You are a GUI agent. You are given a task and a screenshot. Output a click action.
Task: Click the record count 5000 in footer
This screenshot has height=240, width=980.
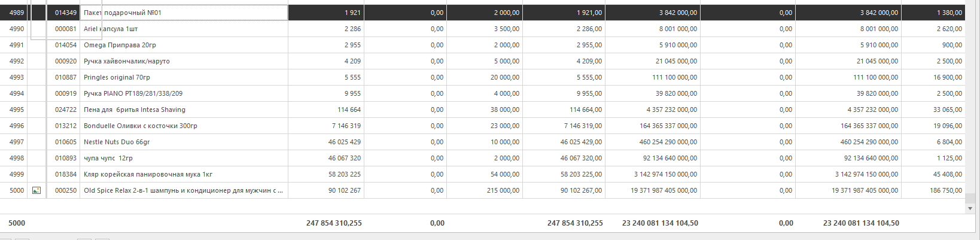[17, 223]
